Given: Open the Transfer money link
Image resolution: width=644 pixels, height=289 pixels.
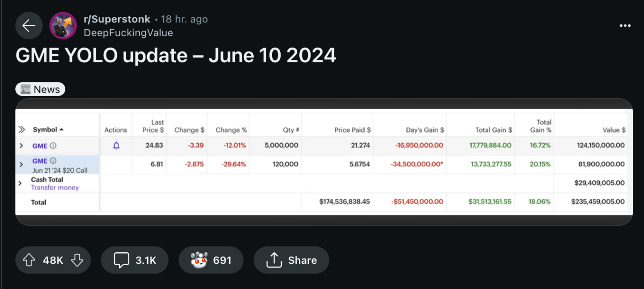Looking at the screenshot, I should [55, 187].
